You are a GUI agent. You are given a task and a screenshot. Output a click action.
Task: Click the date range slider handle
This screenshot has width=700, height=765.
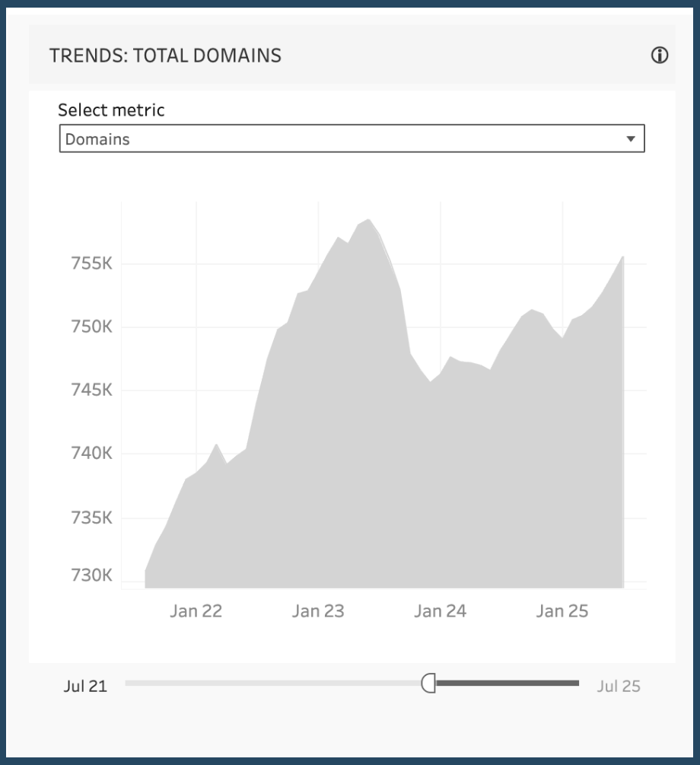[429, 684]
